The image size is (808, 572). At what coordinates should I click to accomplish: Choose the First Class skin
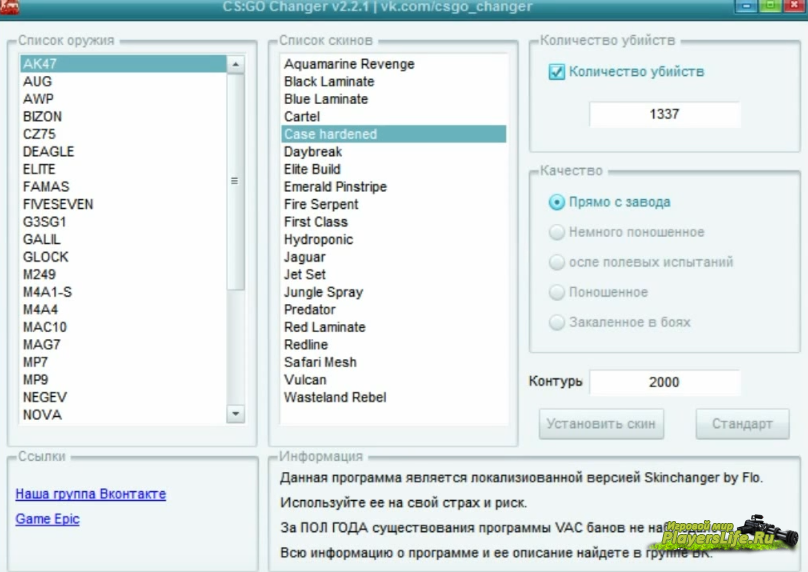[394, 222]
